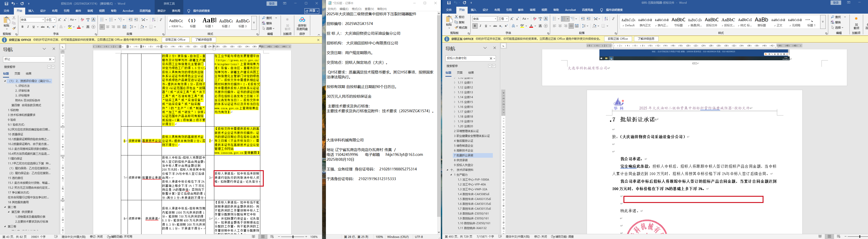
Task: Open 插入 tab in 招标文件 Word
Action: point(31,11)
